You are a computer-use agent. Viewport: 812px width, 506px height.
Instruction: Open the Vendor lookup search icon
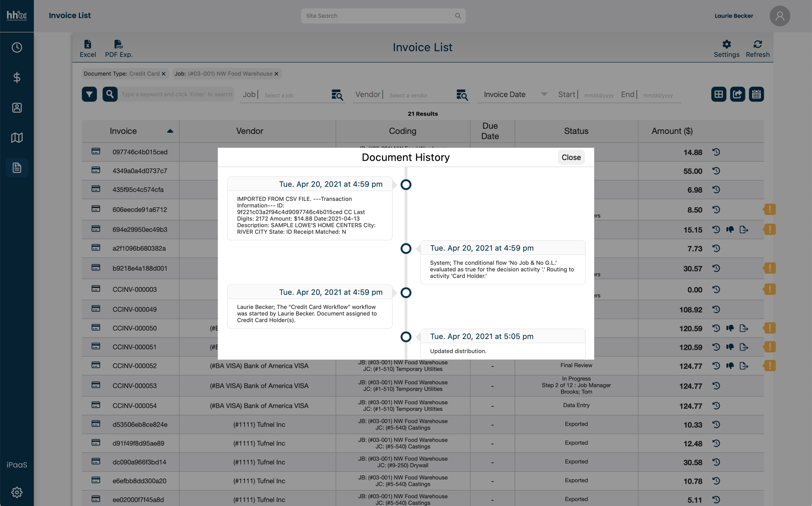462,95
